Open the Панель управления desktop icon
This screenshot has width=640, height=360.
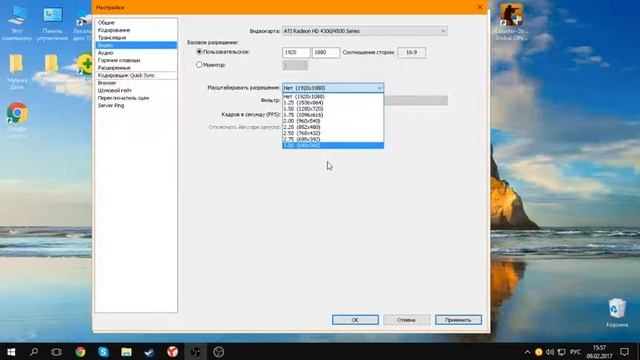click(x=52, y=24)
